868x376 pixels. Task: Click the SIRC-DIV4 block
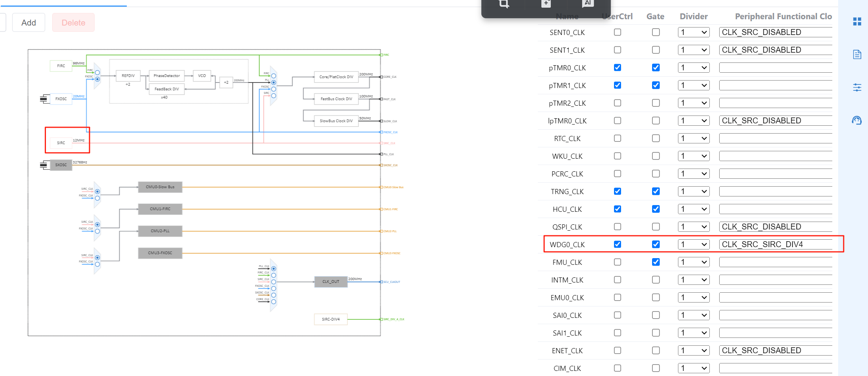pyautogui.click(x=331, y=319)
